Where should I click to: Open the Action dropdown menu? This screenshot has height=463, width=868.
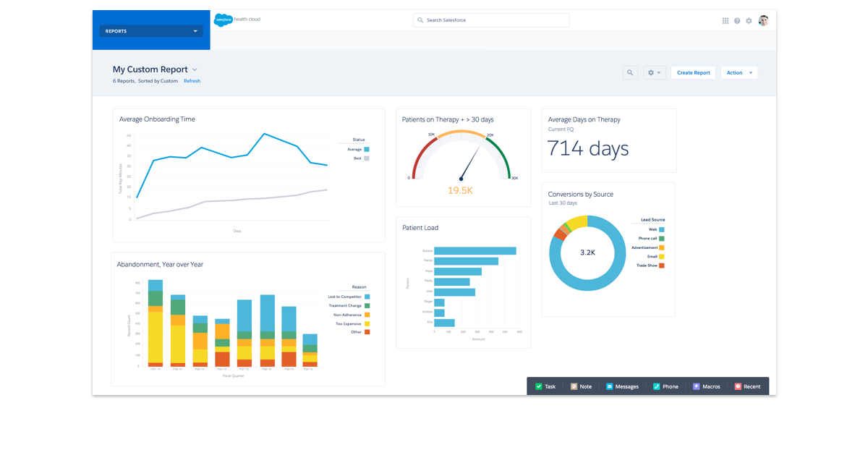point(739,72)
